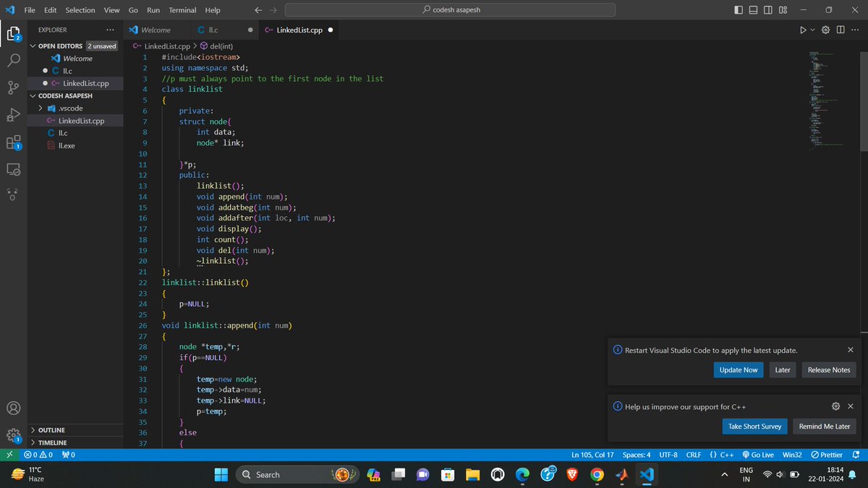Open the Split Editor icon
The image size is (868, 488).
841,30
